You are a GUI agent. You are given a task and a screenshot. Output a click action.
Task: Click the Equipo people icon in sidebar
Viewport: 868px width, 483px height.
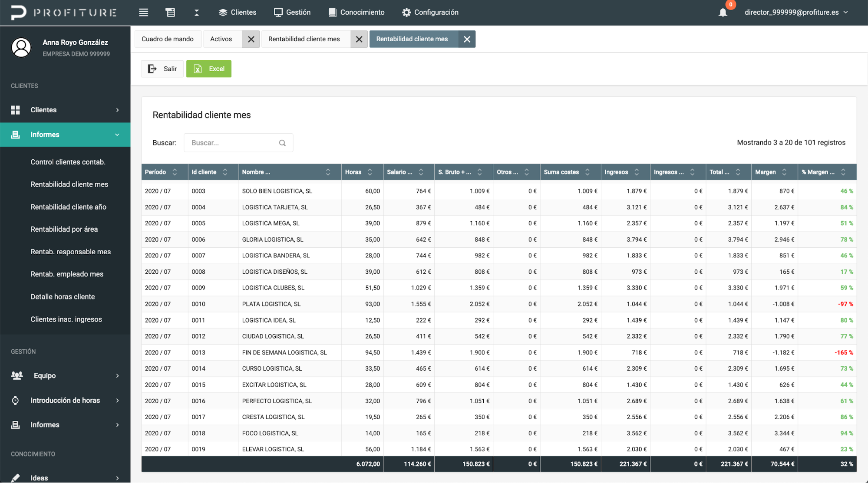coord(17,375)
